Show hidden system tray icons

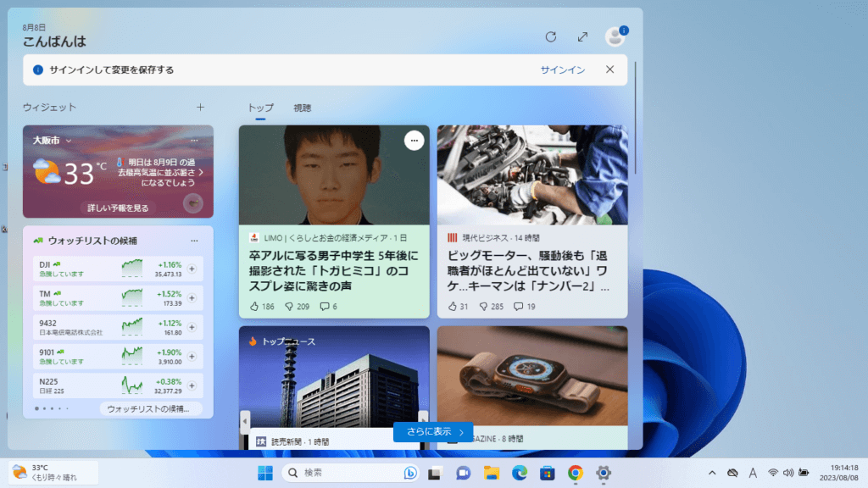coord(711,473)
